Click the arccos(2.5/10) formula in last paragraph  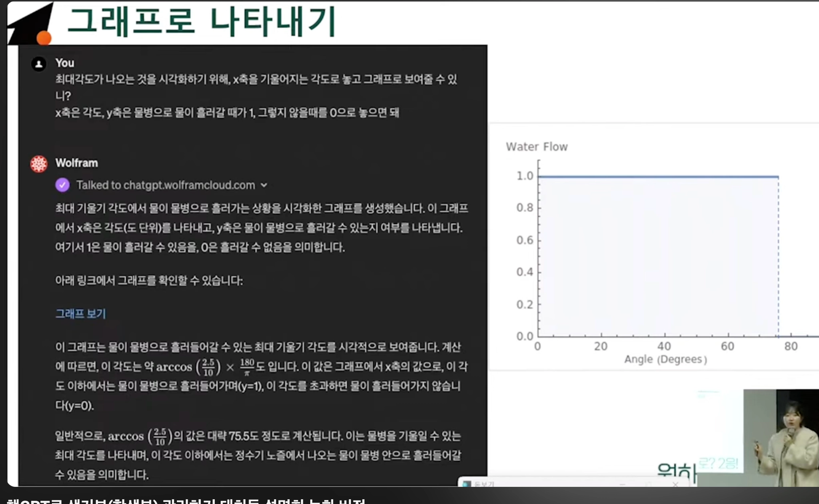coord(140,436)
